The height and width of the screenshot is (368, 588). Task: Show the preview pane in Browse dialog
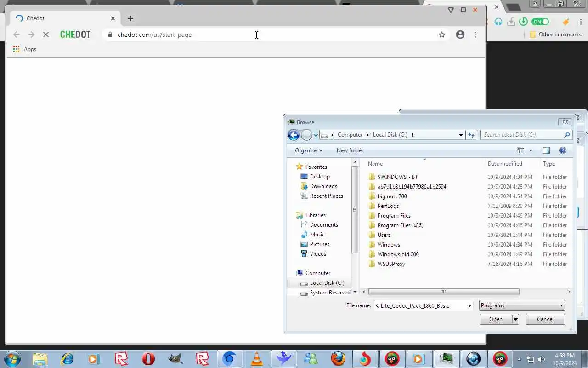click(x=546, y=150)
